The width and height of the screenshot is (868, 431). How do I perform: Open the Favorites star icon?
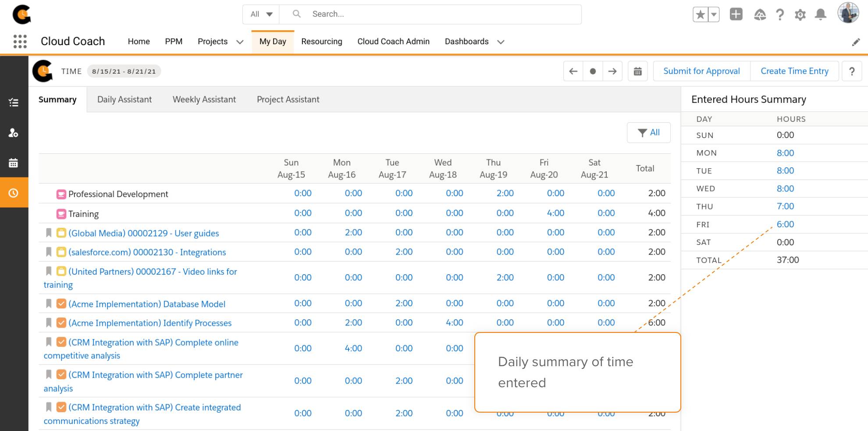tap(700, 14)
